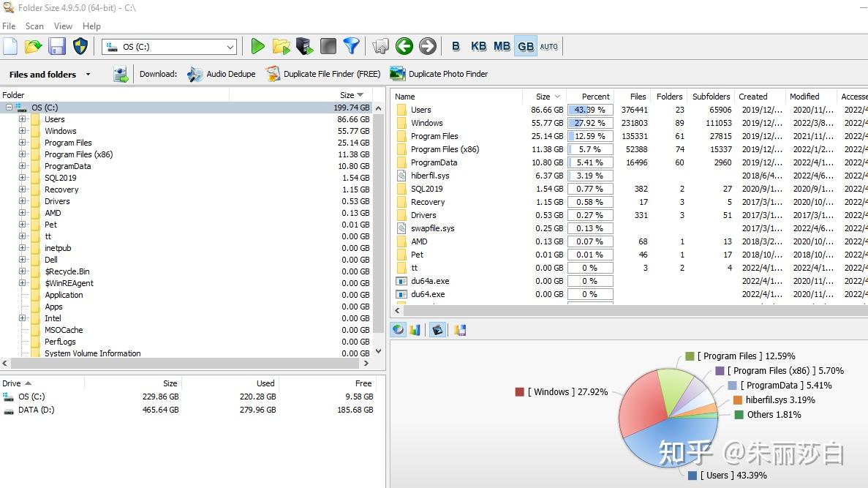Collapse the OS (C:) tree node
This screenshot has height=488, width=868.
pos(9,108)
